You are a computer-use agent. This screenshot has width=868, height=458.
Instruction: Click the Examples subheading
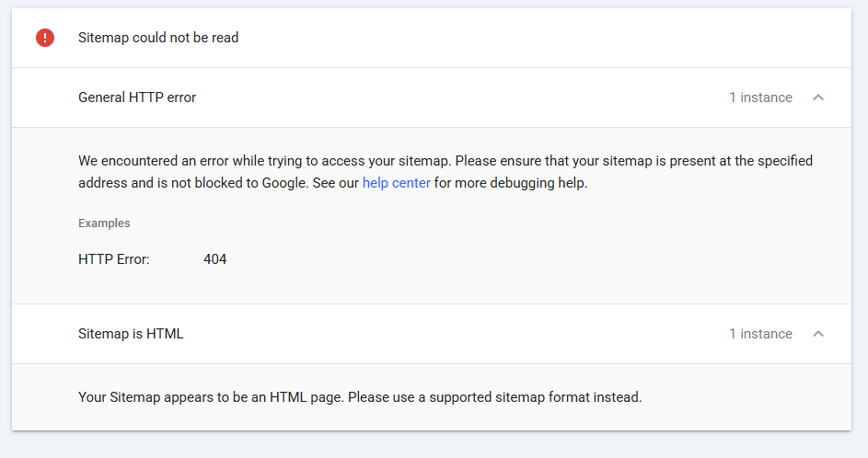coord(104,223)
